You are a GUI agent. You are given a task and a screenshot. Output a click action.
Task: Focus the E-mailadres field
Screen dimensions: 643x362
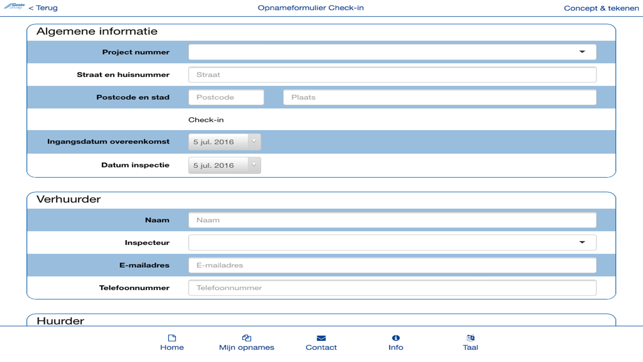pos(392,265)
